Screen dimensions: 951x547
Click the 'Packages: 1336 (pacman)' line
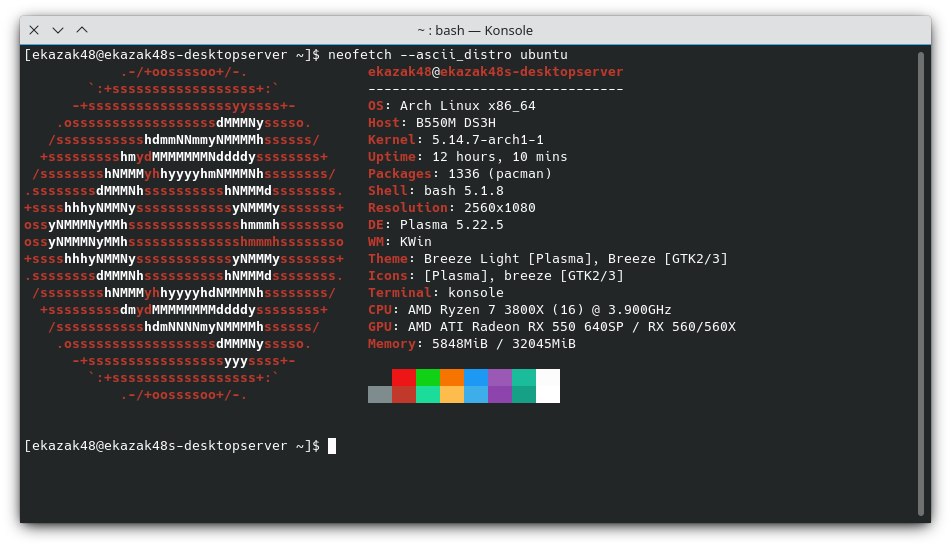460,173
